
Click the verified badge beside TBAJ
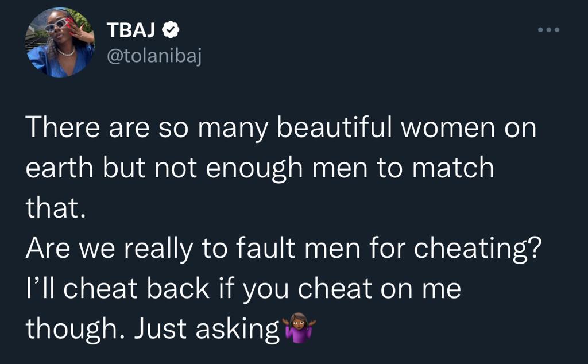tap(170, 30)
